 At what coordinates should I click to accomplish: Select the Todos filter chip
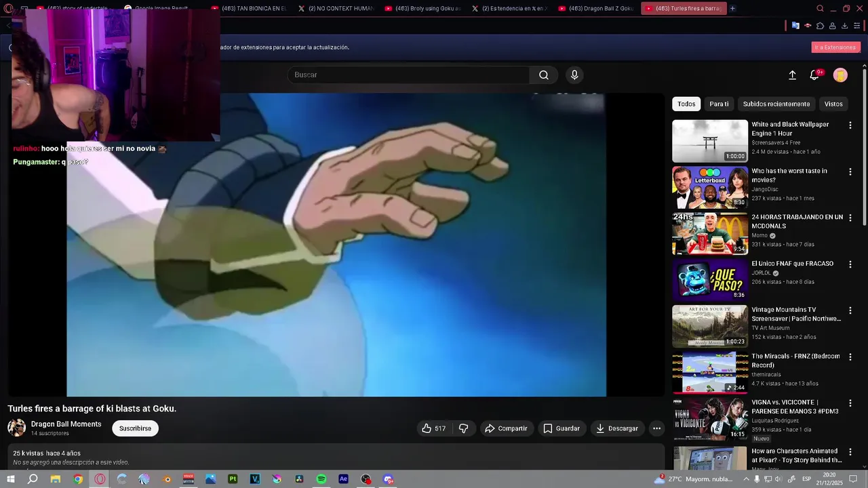[x=686, y=104]
